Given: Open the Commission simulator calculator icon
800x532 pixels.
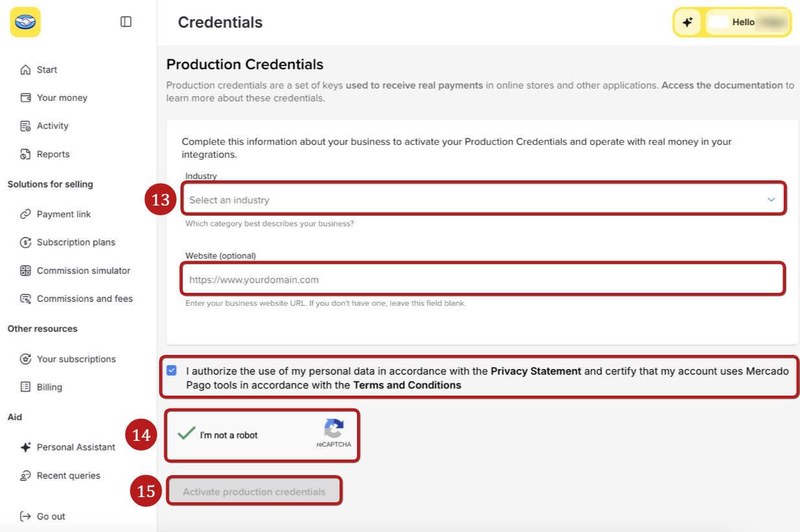Looking at the screenshot, I should pyautogui.click(x=25, y=271).
